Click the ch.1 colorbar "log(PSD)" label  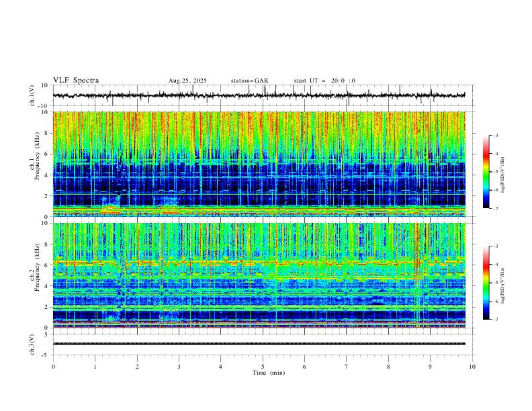pos(503,175)
